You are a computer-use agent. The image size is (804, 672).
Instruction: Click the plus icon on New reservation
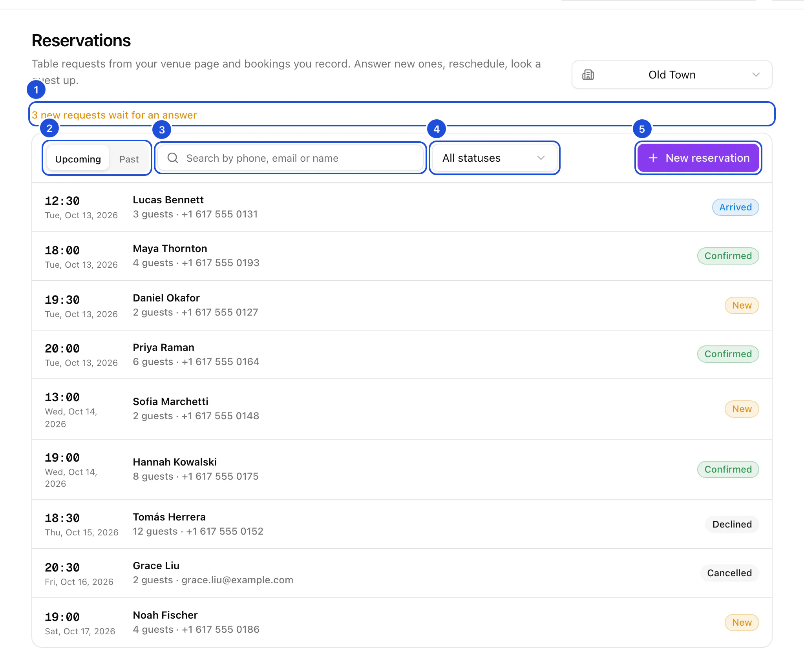point(653,158)
